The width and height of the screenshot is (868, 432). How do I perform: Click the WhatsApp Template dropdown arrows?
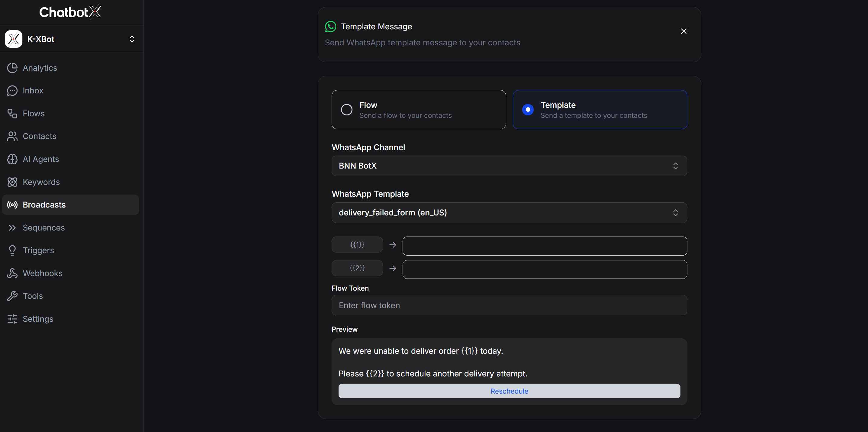point(675,213)
